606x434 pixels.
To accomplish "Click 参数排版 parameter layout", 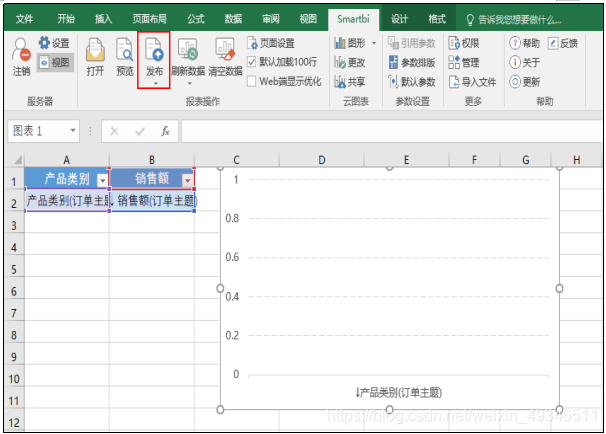I will 412,62.
